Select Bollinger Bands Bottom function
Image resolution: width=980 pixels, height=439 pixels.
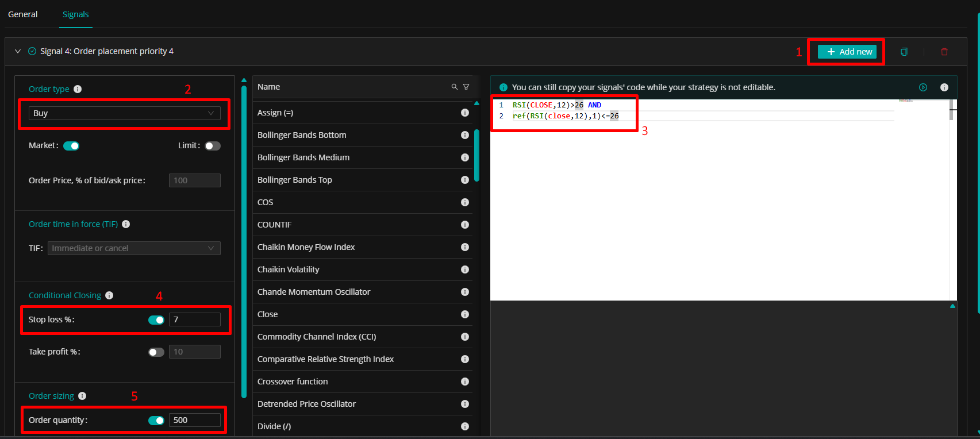pos(302,135)
